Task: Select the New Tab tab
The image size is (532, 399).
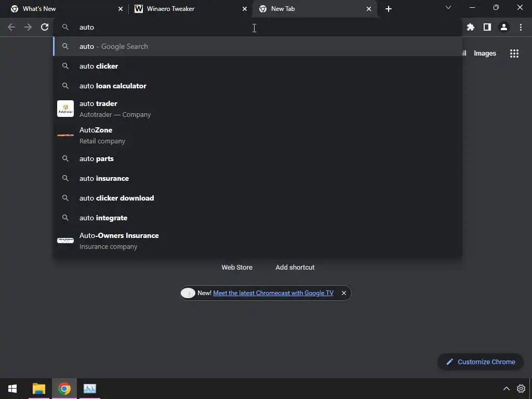Action: (x=314, y=9)
